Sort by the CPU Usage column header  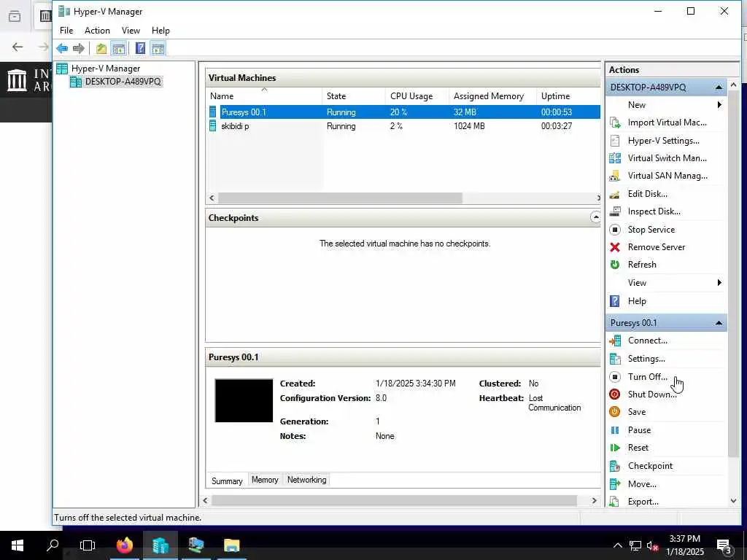pos(417,96)
